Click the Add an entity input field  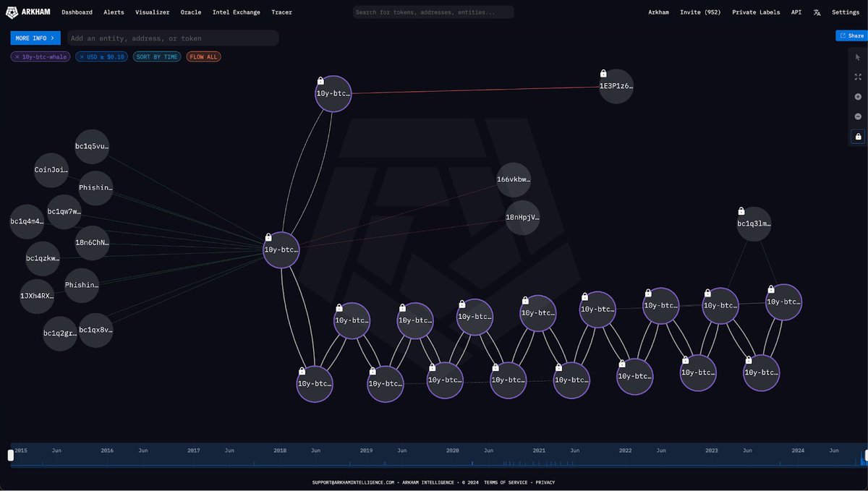point(173,38)
